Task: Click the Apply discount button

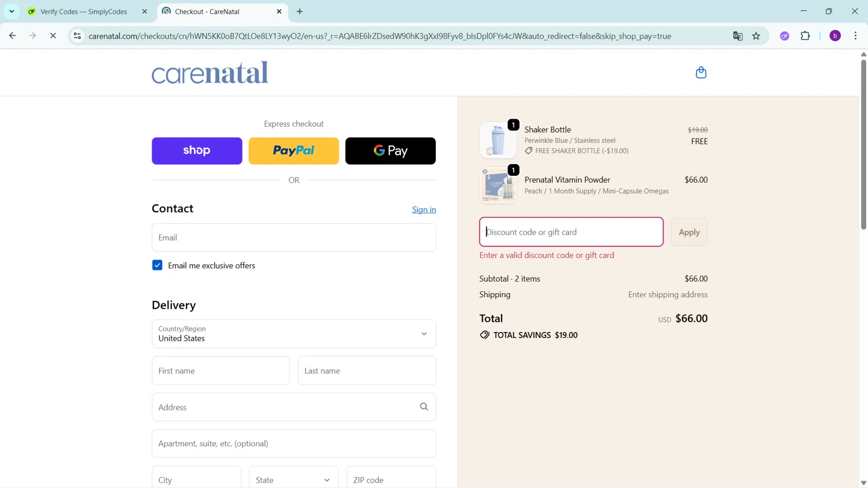Action: click(x=689, y=232)
